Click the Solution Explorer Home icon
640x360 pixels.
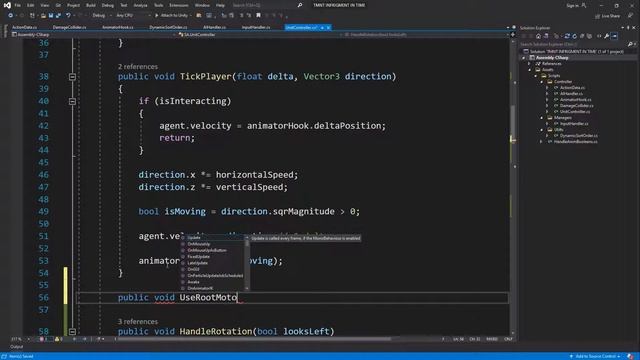[x=538, y=36]
